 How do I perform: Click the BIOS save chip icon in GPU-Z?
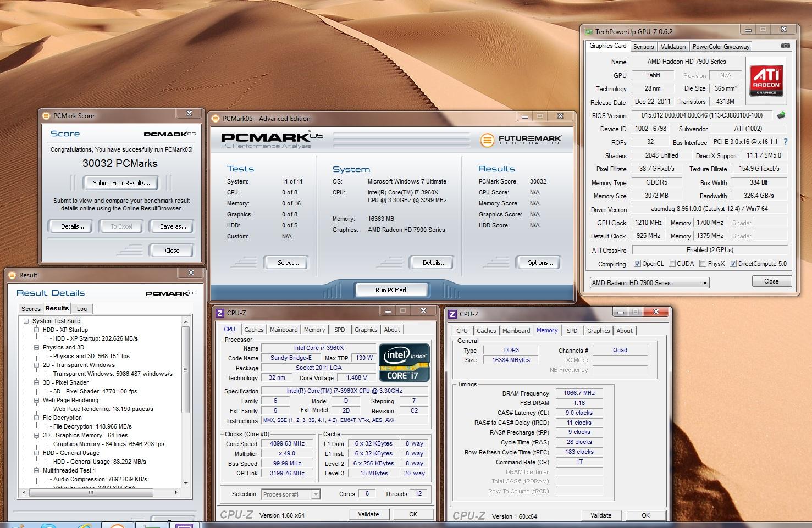pos(781,115)
